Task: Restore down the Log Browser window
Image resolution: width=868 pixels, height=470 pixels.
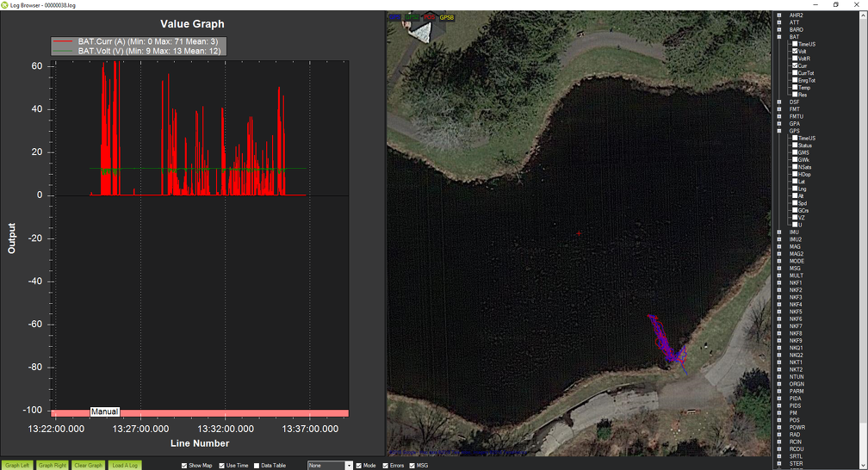Action: (835, 4)
